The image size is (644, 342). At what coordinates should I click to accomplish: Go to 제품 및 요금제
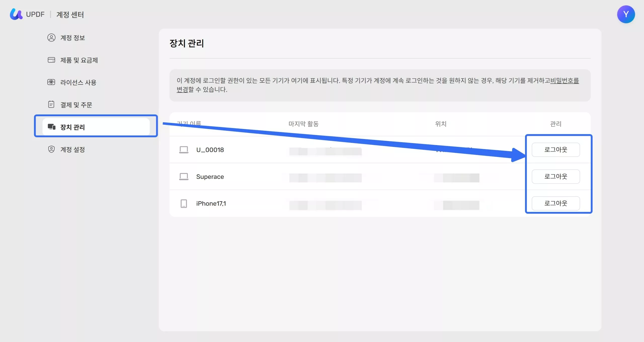click(x=96, y=60)
